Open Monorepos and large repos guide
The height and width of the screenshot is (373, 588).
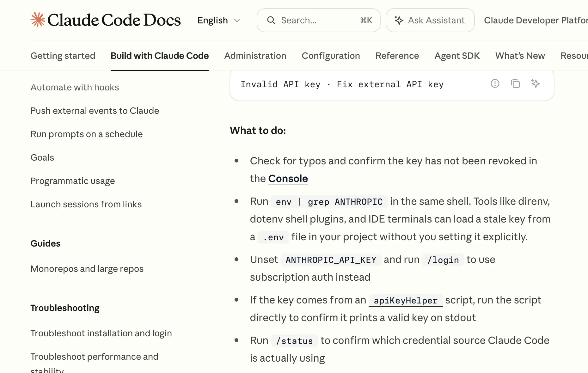[x=87, y=269]
